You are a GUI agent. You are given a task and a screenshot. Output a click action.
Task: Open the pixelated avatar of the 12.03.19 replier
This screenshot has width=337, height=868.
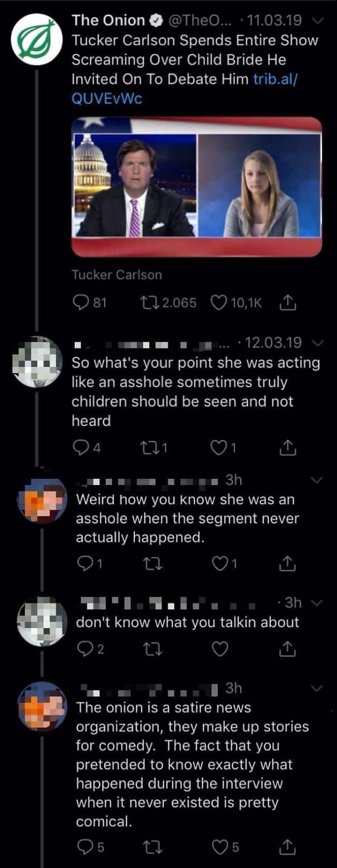[38, 361]
